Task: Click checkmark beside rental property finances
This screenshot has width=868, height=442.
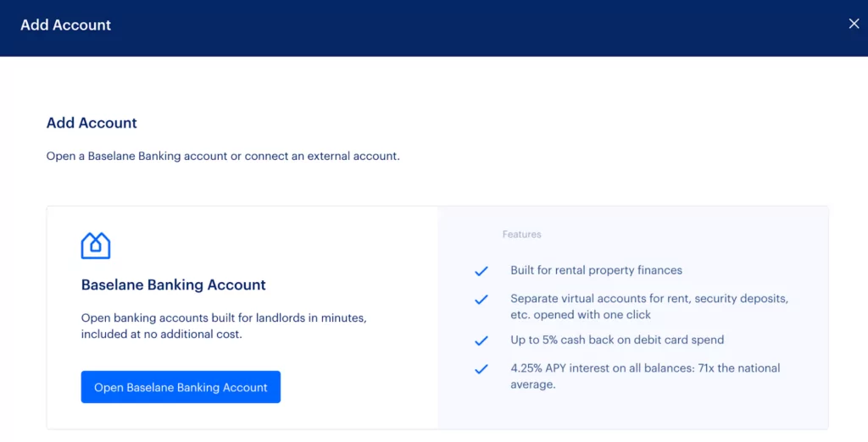Action: (x=481, y=271)
